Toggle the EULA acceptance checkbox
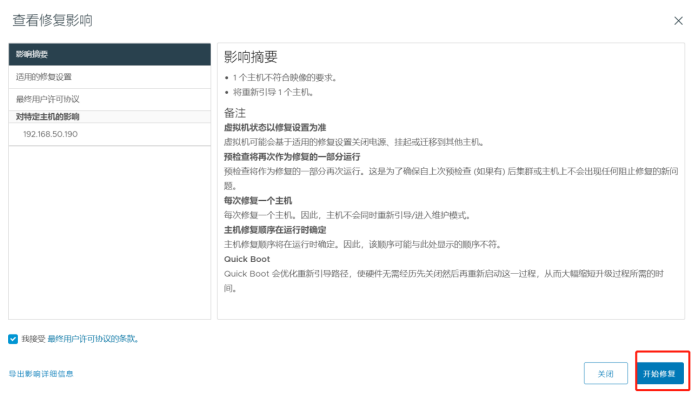 coord(13,339)
